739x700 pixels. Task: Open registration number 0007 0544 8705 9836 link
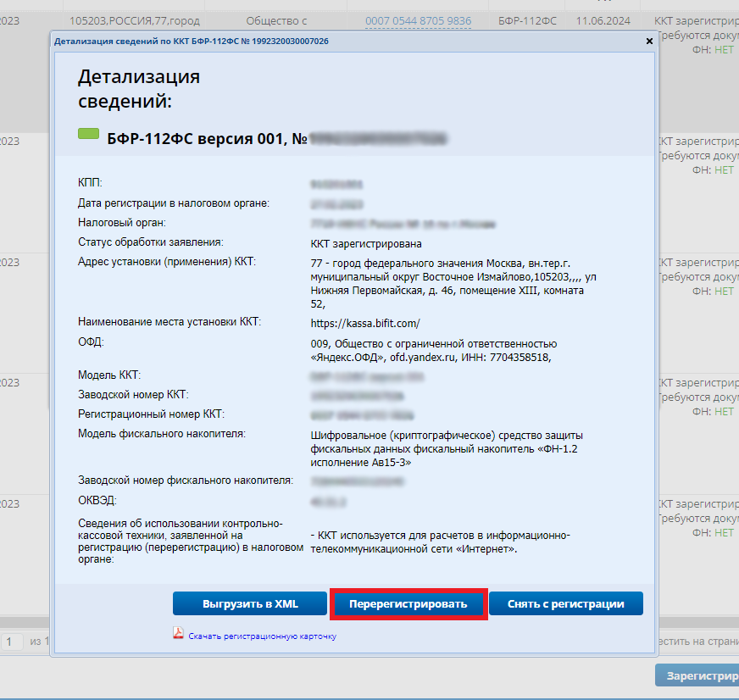coord(418,21)
